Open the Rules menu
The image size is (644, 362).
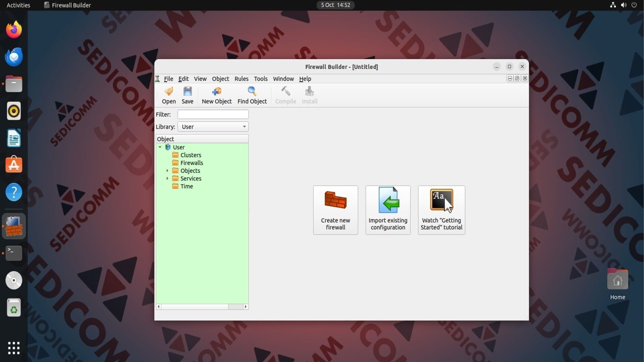[x=241, y=79]
